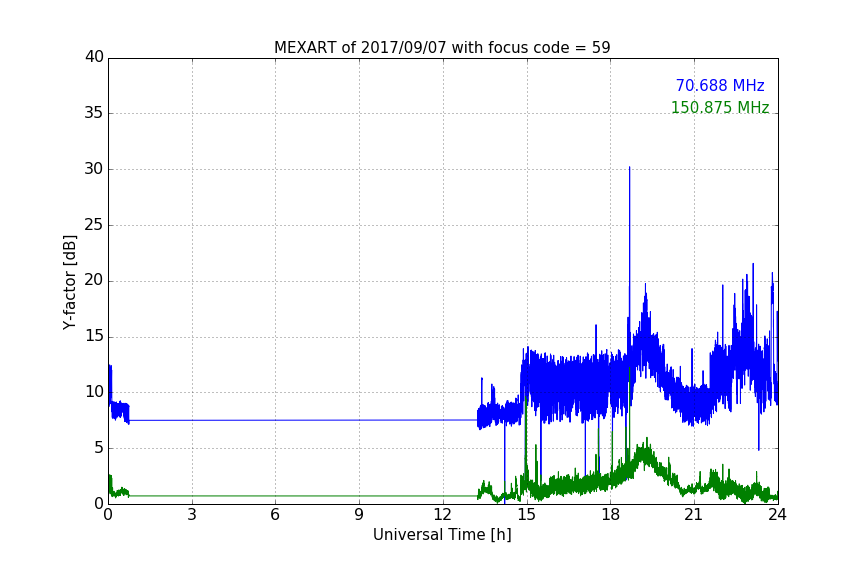The height and width of the screenshot is (576, 864).
Task: Click the y-axis tick label 40
Action: tap(94, 57)
